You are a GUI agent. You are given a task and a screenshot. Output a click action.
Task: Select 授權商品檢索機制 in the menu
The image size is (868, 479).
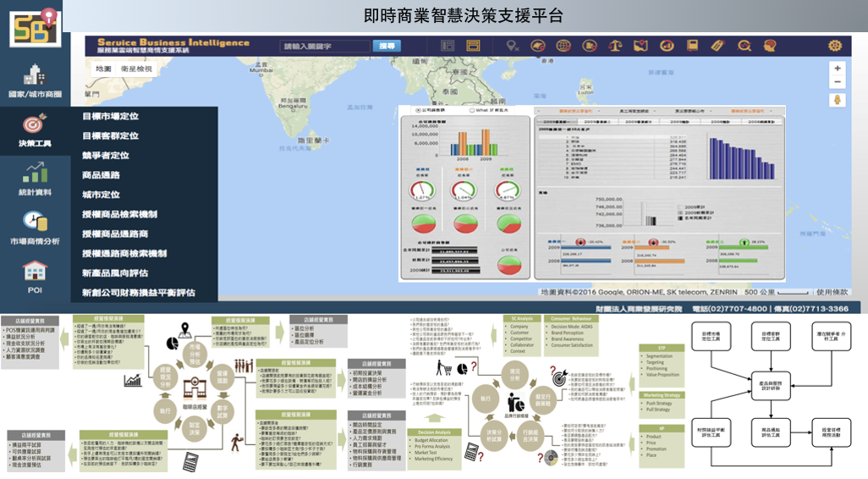pos(119,214)
